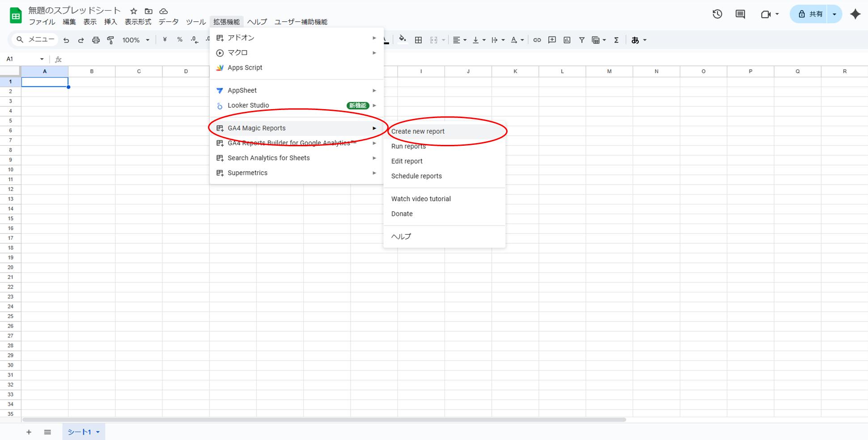Open version history clock icon

pos(717,14)
